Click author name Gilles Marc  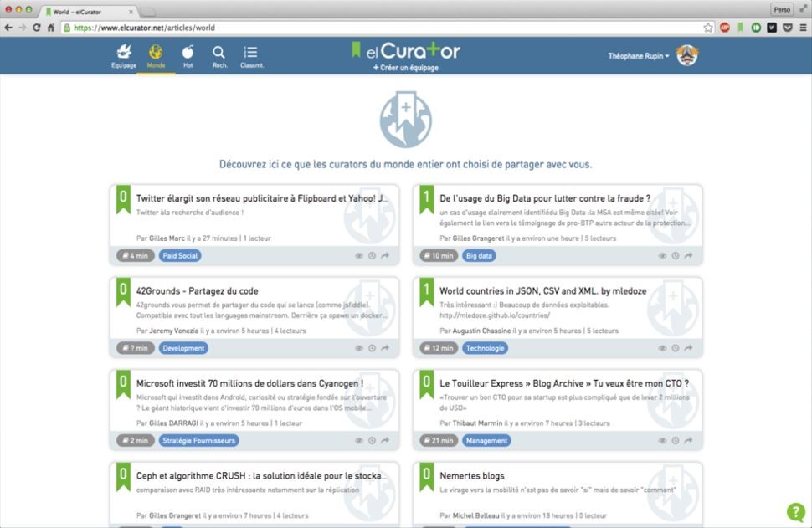pos(167,238)
